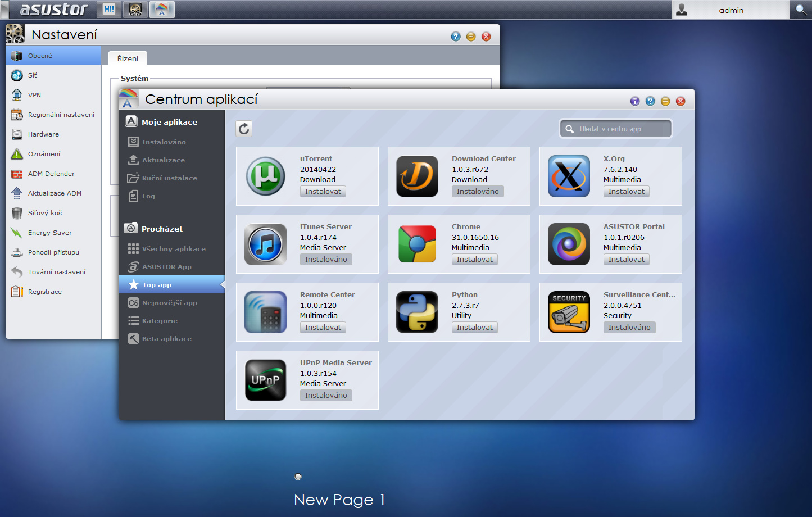Install Chrome with Instalovat button
Image resolution: width=812 pixels, height=517 pixels.
pos(475,259)
